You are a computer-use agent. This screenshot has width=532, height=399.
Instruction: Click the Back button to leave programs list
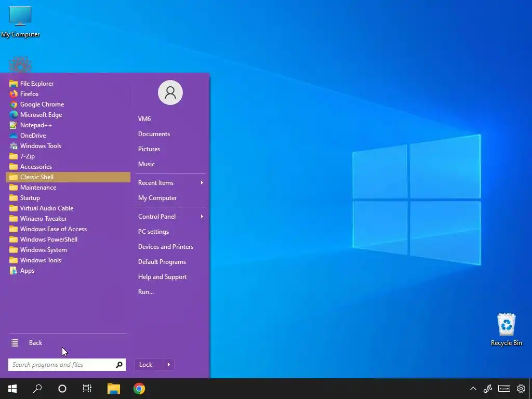(x=68, y=343)
